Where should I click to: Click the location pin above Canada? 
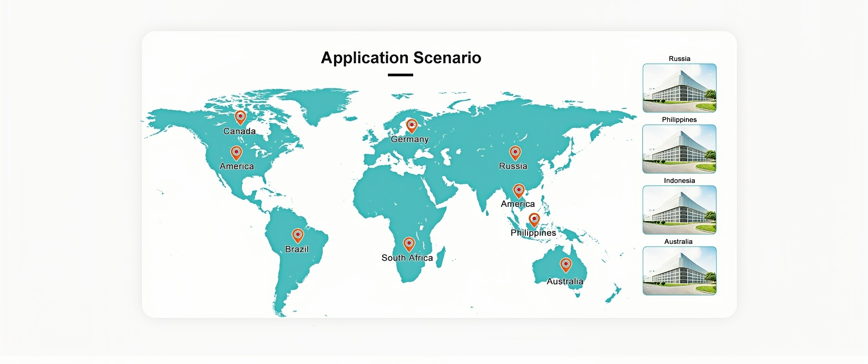(x=241, y=117)
